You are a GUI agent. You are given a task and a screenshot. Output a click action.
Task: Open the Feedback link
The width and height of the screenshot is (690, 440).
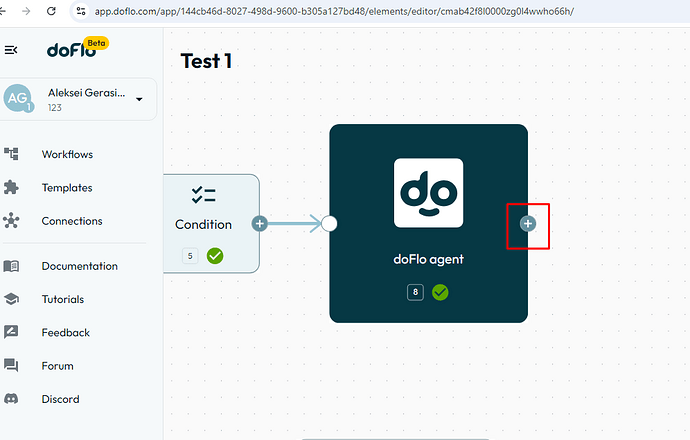tap(66, 333)
